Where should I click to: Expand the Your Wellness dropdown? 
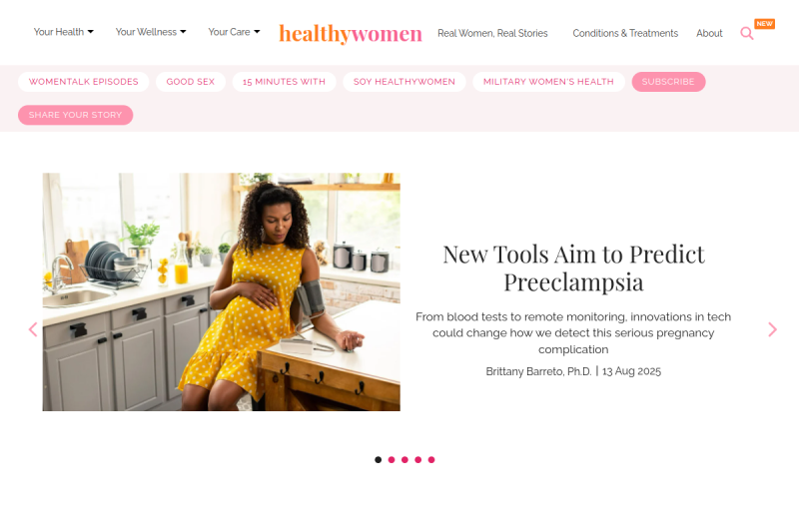151,32
